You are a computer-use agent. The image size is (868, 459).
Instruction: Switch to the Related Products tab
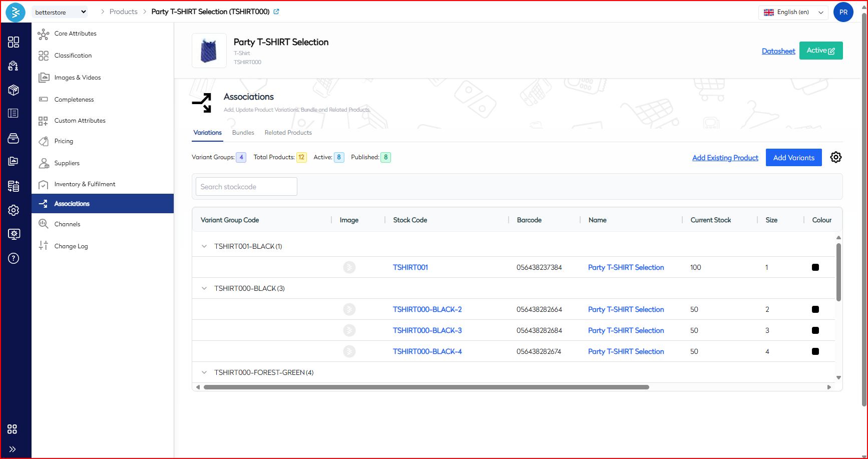(x=288, y=133)
